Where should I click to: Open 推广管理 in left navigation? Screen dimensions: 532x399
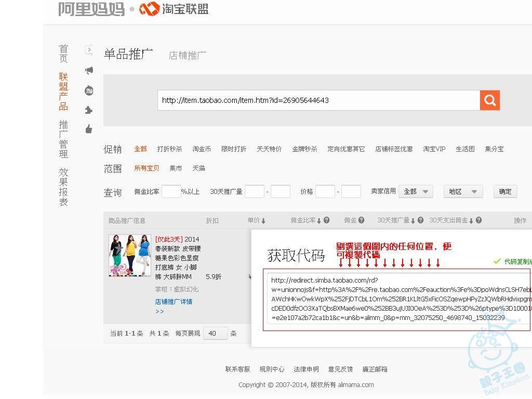[x=63, y=139]
